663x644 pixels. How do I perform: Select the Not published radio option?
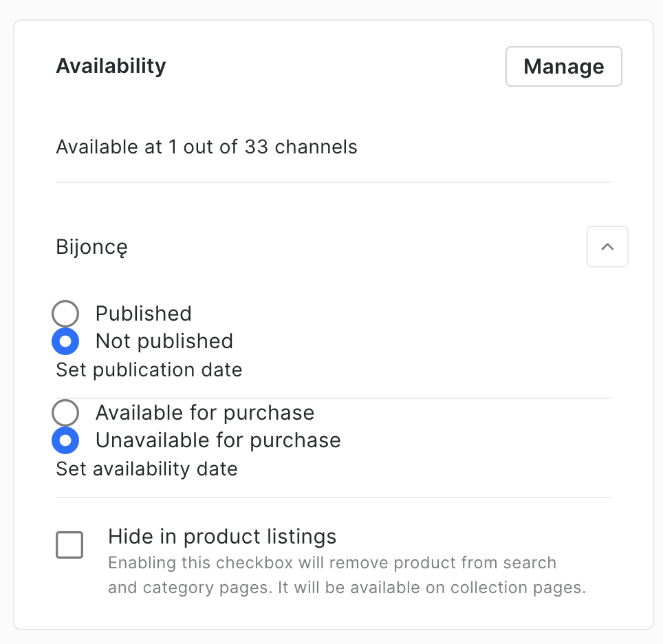coord(65,341)
